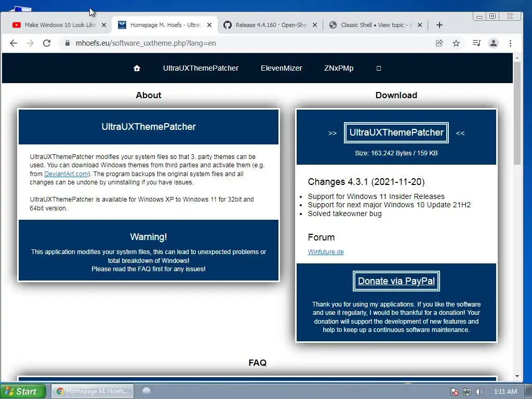Open Chrome three-dot menu
Screen dimensions: 532x399
[x=510, y=43]
